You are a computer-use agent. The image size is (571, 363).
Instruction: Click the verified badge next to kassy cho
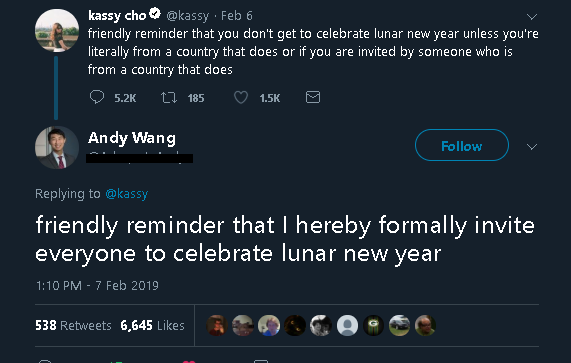[155, 14]
